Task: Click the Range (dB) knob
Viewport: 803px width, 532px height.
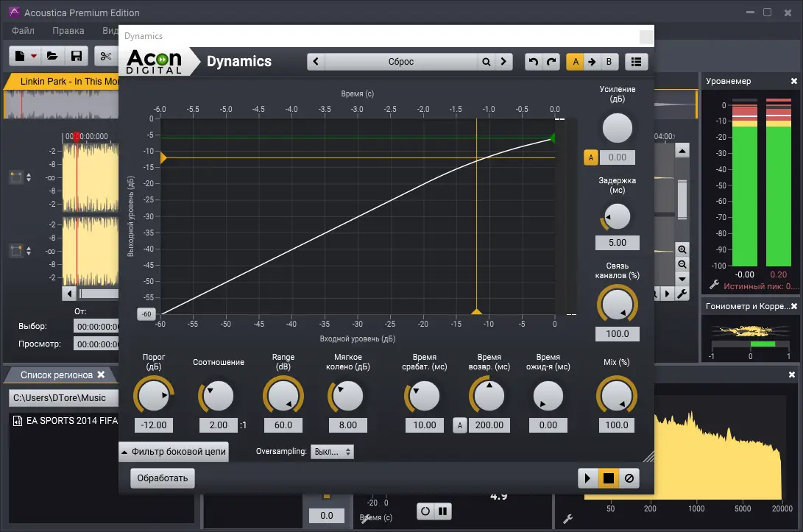Action: 283,396
